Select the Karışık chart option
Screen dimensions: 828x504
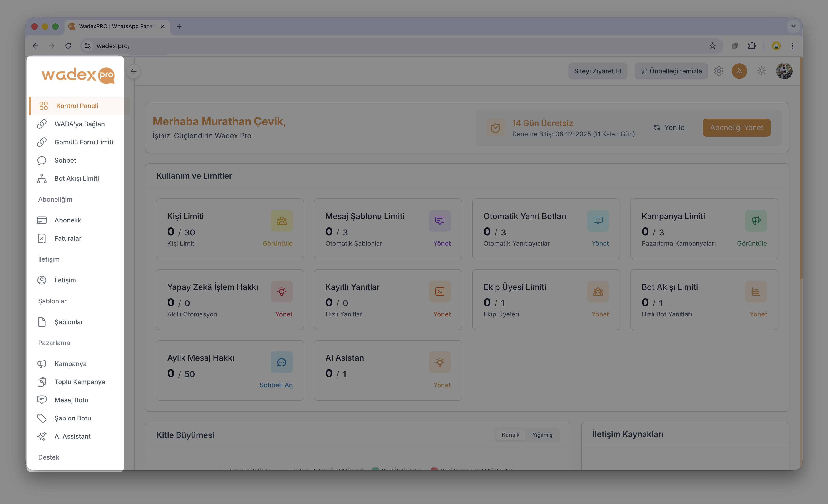(x=510, y=435)
